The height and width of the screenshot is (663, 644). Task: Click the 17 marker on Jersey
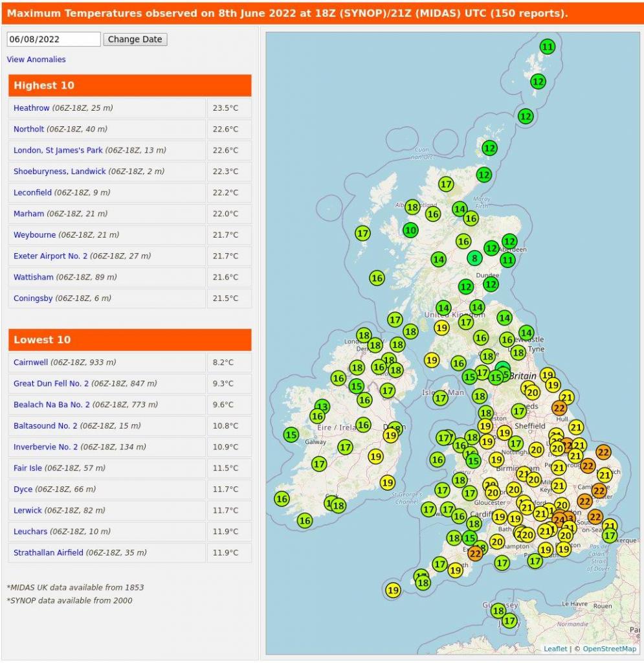pyautogui.click(x=509, y=622)
